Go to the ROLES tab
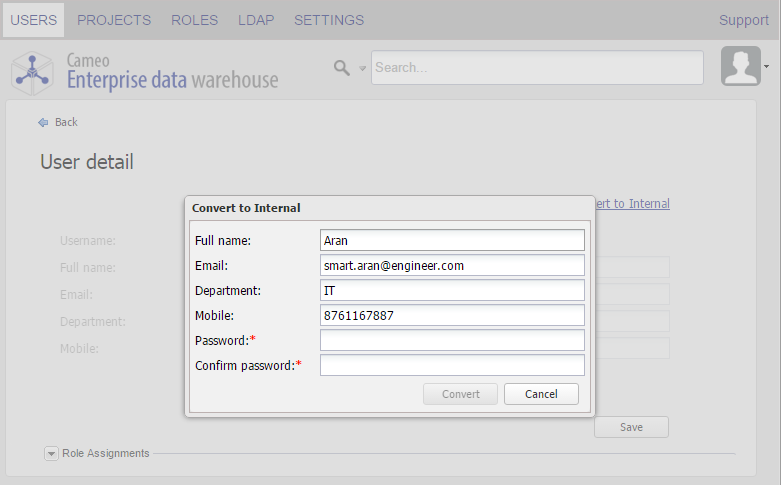This screenshot has height=485, width=781. [194, 20]
